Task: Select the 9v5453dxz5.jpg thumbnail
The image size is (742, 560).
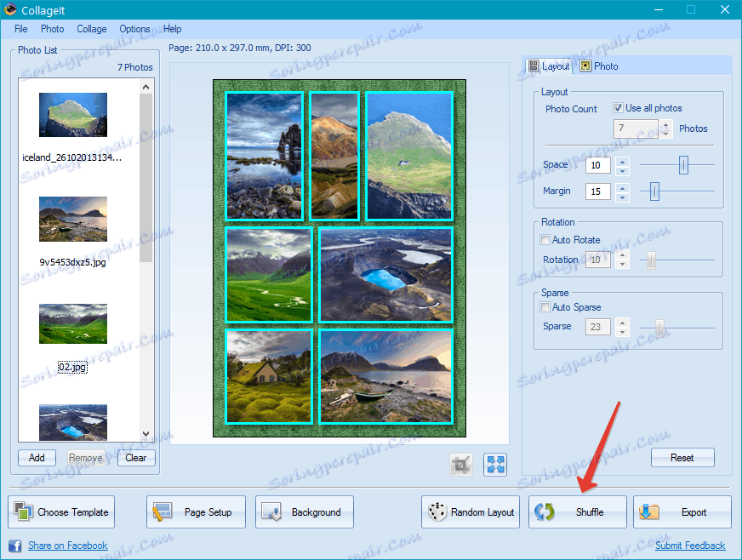Action: 73,220
